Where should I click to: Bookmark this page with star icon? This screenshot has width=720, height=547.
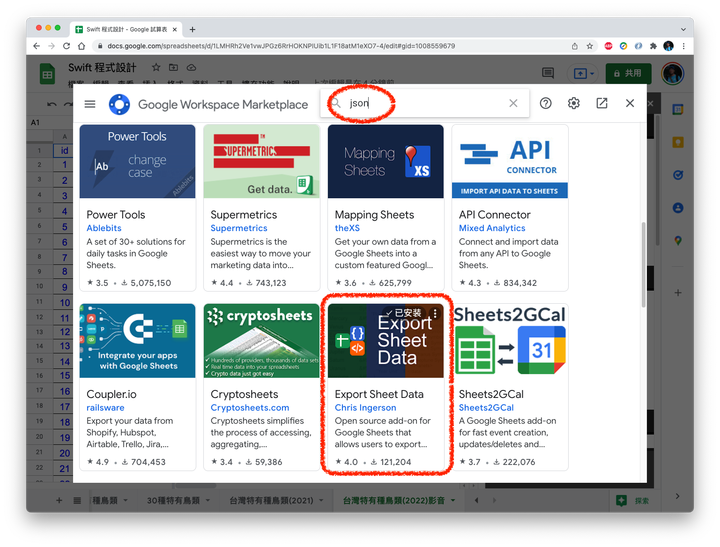click(590, 46)
